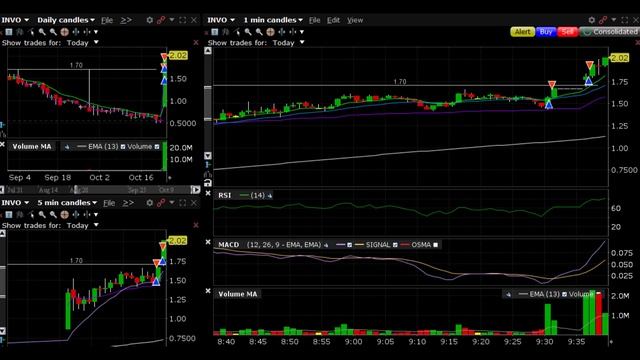Select the crosshair tool in 1 min chart toolbar
The width and height of the screenshot is (640, 360).
pos(270,32)
